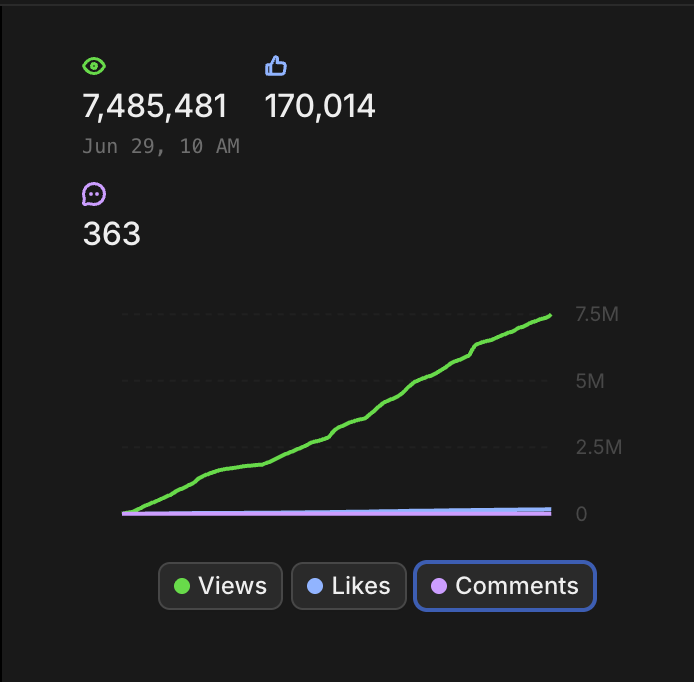This screenshot has width=694, height=682.
Task: Click the Jun 29, 10 AM timestamp
Action: coord(160,146)
